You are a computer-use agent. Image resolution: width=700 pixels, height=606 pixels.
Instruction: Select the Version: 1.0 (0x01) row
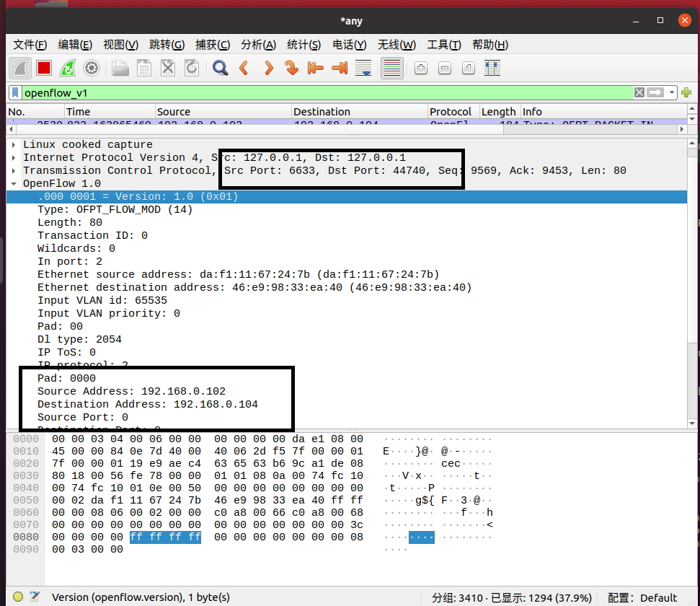tap(347, 197)
